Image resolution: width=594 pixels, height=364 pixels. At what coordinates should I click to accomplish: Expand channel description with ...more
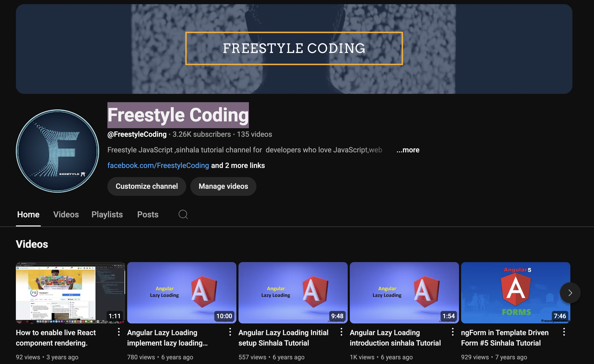pos(408,150)
